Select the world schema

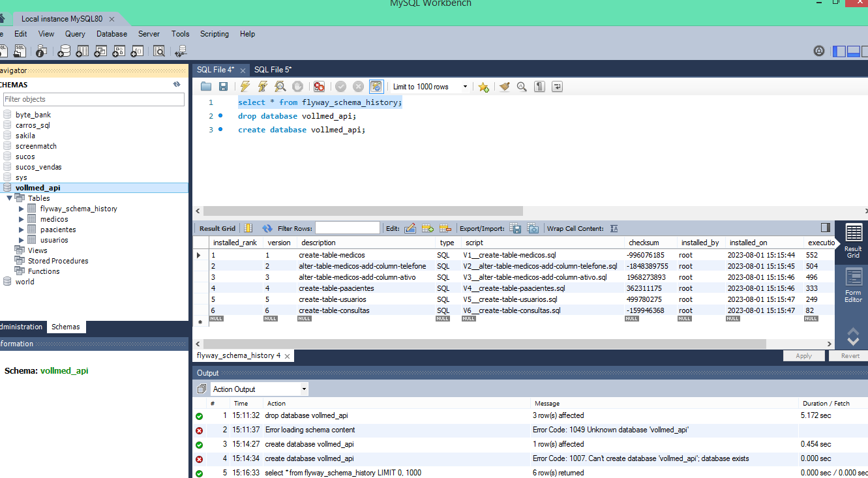coord(25,282)
